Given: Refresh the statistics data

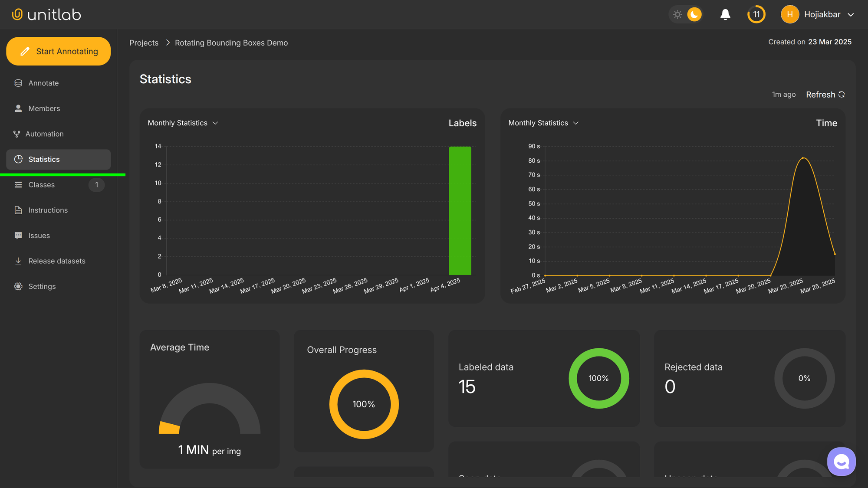Looking at the screenshot, I should pyautogui.click(x=825, y=94).
